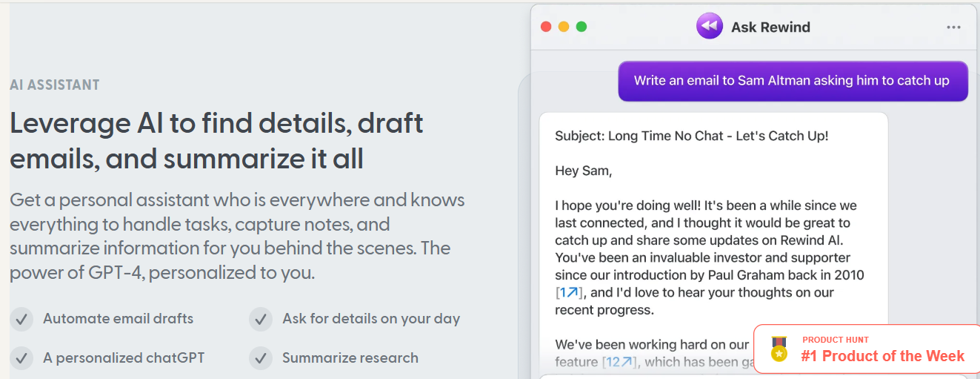Click the Summarize research feature text
Image resolution: width=980 pixels, height=379 pixels.
[350, 358]
